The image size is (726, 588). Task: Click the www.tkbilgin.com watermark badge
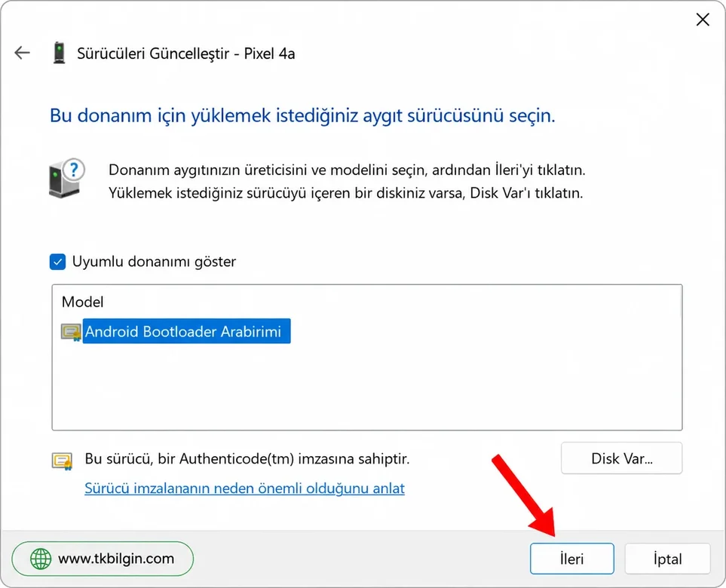pyautogui.click(x=103, y=559)
